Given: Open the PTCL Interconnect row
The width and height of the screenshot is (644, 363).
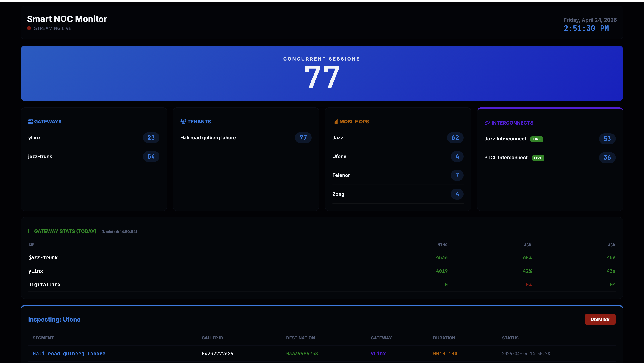Looking at the screenshot, I should point(550,158).
